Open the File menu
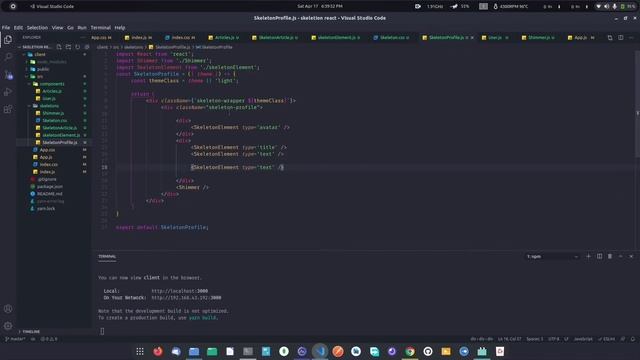Screen dimensions: 640x360 6,28
